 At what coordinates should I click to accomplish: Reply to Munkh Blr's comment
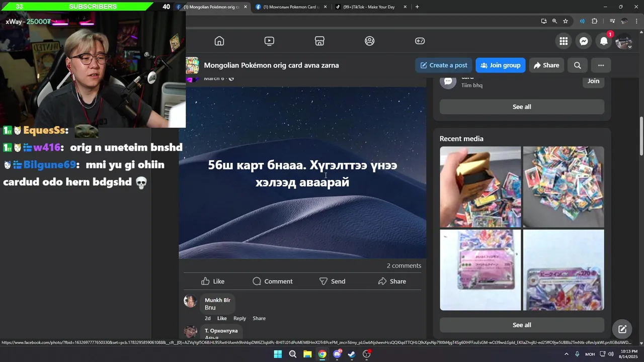239,318
